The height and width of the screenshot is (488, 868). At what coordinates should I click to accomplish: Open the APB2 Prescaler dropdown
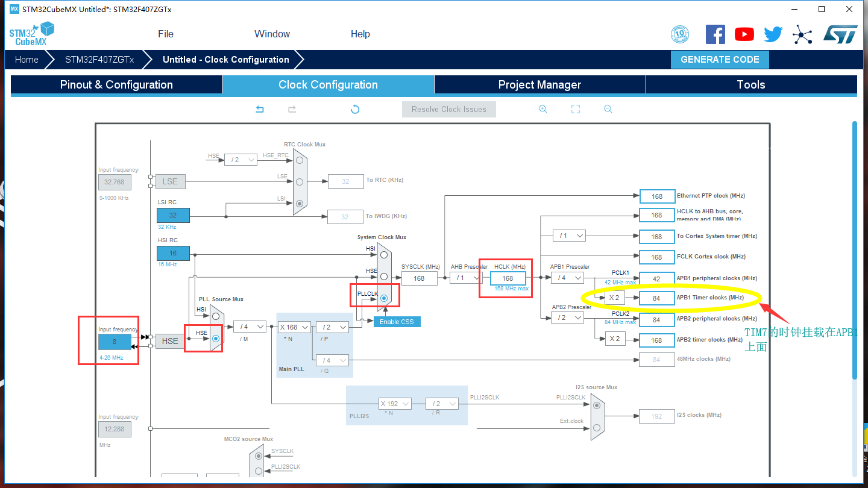[568, 318]
